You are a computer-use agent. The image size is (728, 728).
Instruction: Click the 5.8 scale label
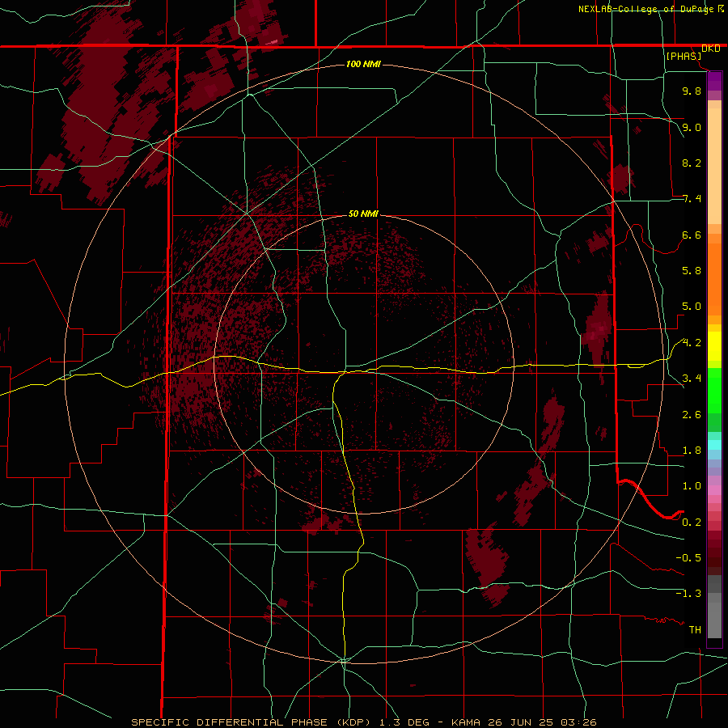(692, 271)
